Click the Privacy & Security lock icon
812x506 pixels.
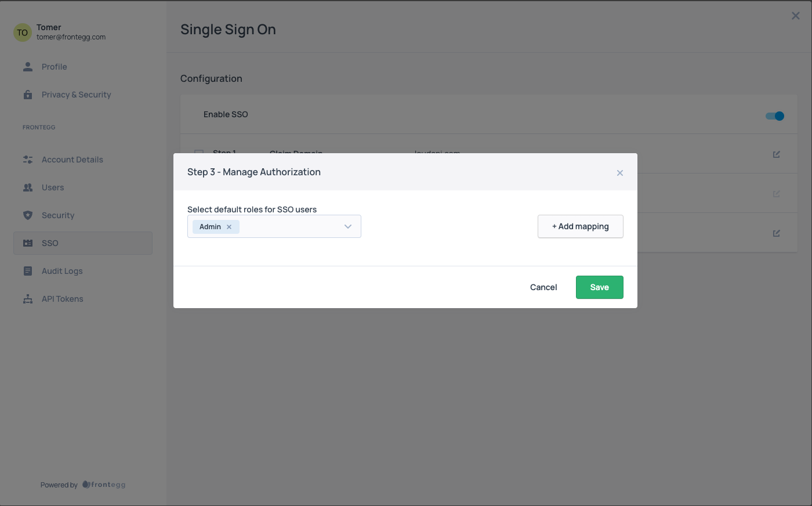(x=28, y=95)
